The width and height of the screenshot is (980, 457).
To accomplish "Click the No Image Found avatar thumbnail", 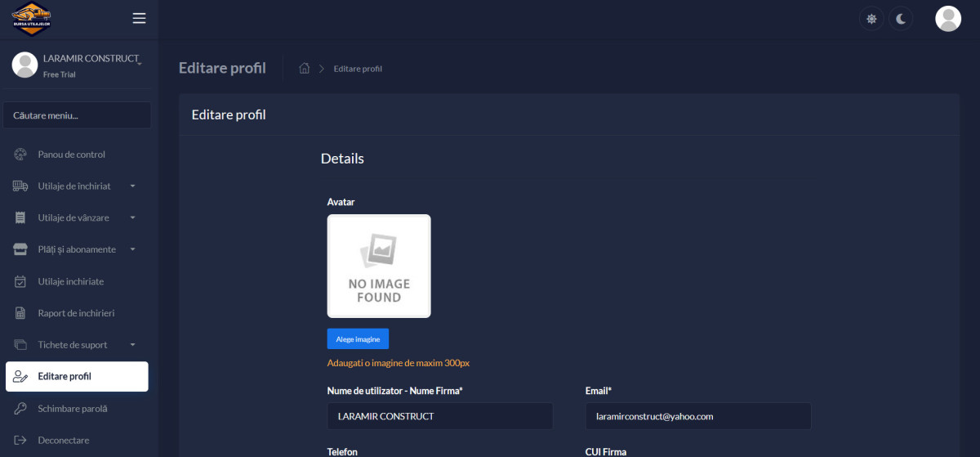I will point(379,266).
